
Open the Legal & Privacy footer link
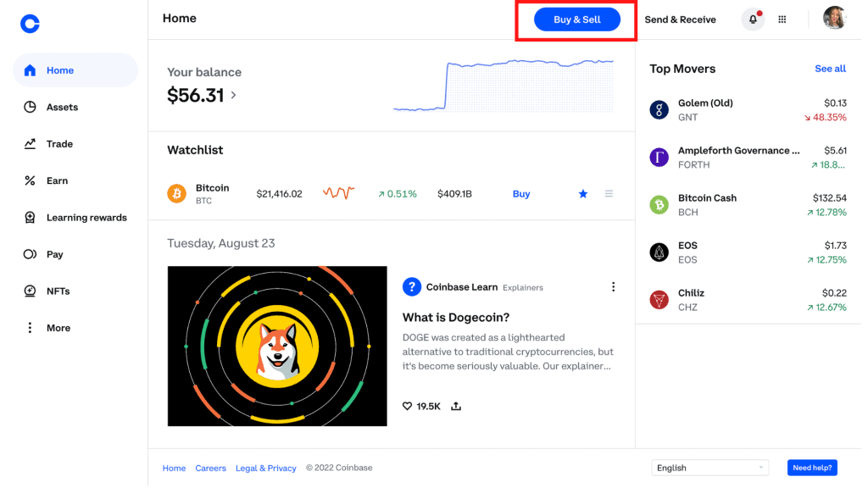tap(265, 468)
